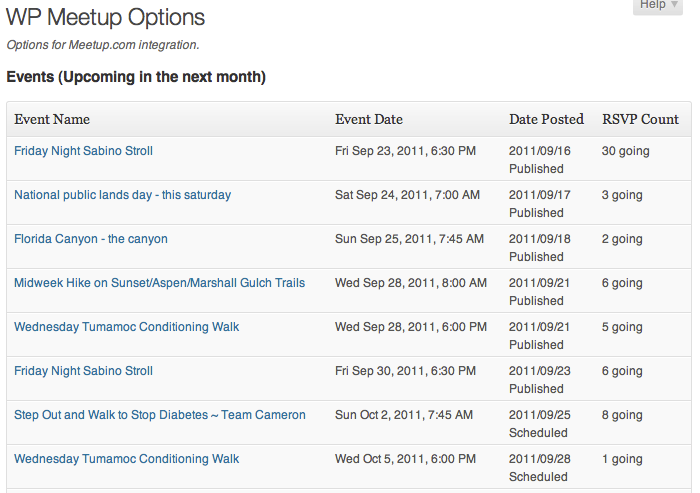Click the Sun Oct 2, 2011 event date
Viewport: 700px width, 493px height.
tap(404, 415)
